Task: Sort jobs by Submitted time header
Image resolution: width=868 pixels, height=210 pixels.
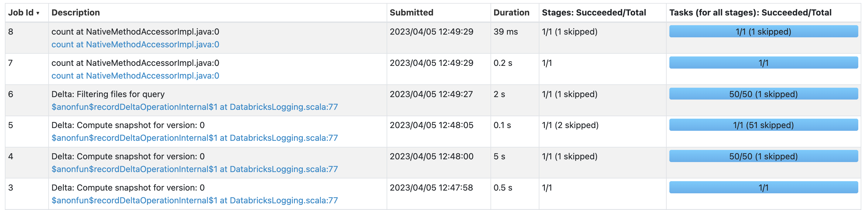Action: [411, 13]
